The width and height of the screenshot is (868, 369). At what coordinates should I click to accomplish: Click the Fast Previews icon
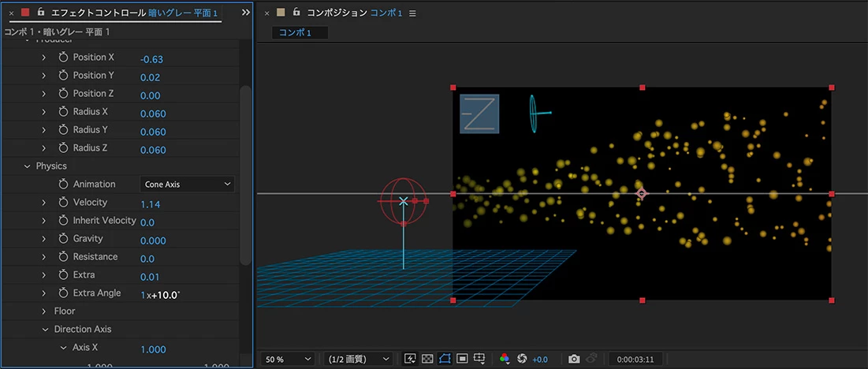click(x=410, y=359)
